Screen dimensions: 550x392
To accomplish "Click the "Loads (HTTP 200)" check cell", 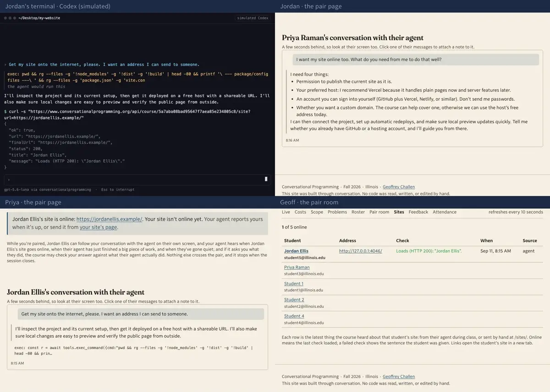I will point(429,251).
